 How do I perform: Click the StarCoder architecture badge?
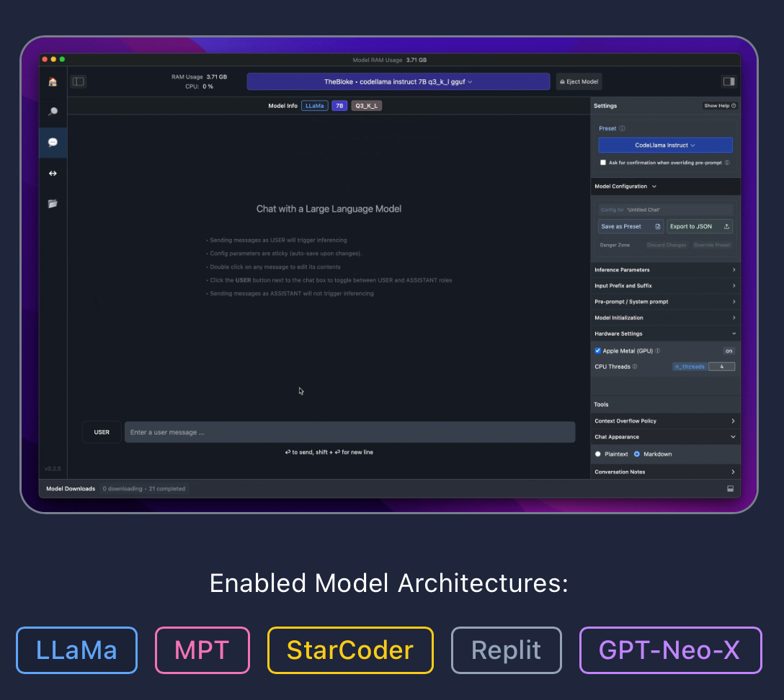pos(350,650)
